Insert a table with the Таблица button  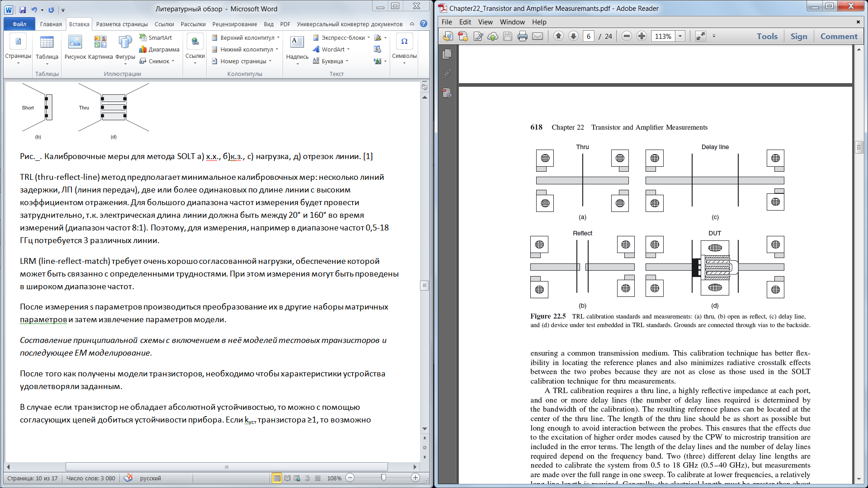(x=47, y=50)
